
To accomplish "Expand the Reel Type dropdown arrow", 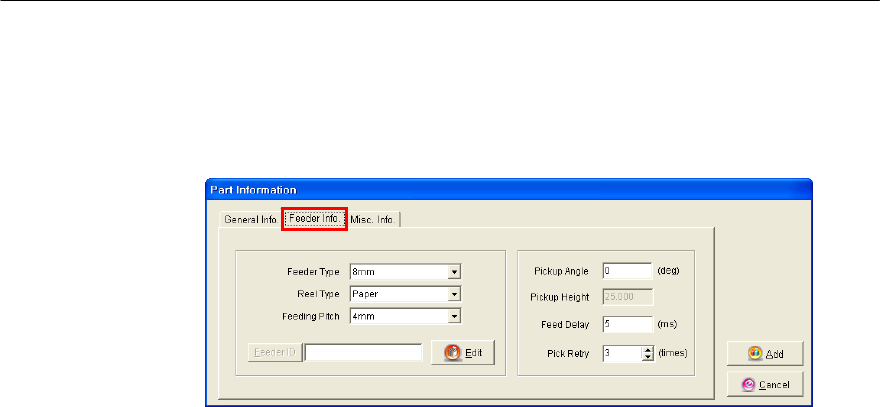I will coord(455,294).
